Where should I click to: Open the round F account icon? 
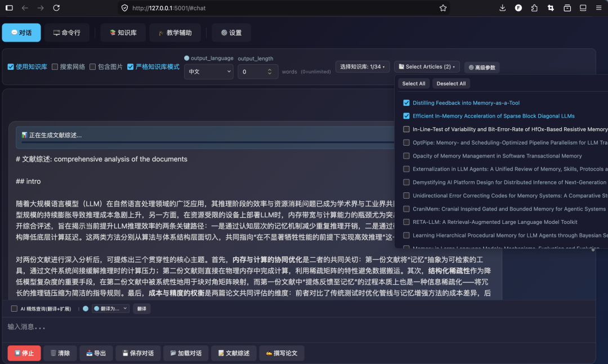click(518, 8)
